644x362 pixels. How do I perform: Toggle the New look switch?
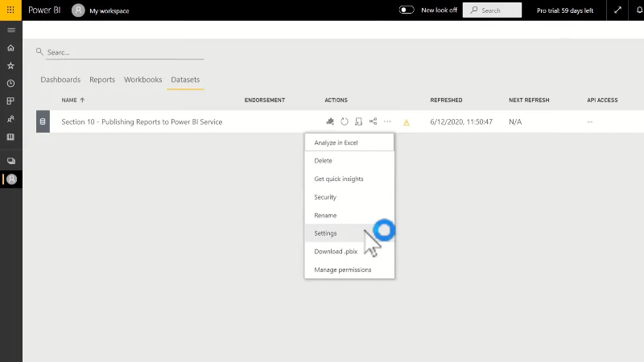(x=407, y=10)
